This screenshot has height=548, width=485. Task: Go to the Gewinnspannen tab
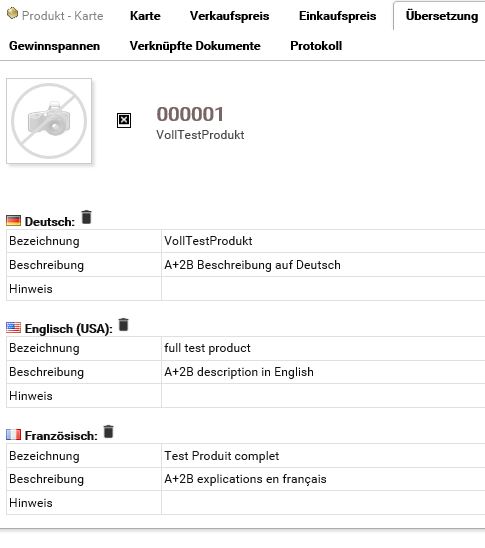[55, 46]
